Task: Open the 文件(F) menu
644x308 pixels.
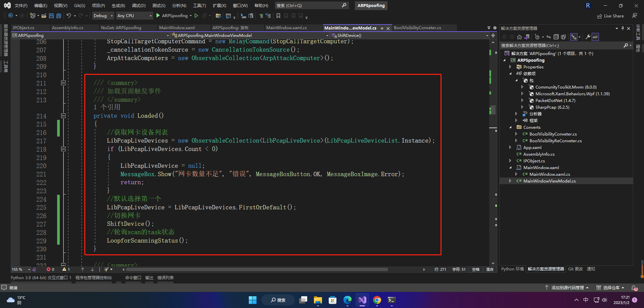Action: (x=21, y=5)
